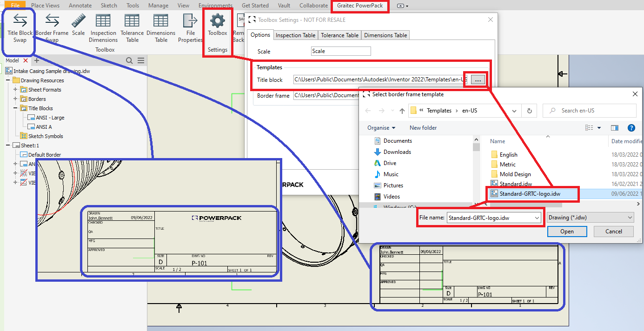The width and height of the screenshot is (644, 331).
Task: Click the Open button in file dialog
Action: coord(566,232)
